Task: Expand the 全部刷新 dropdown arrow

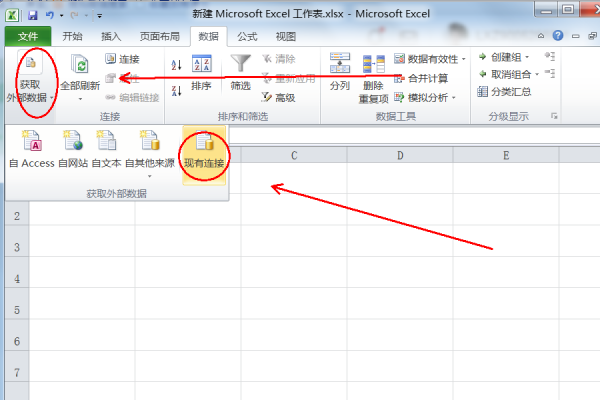Action: [x=80, y=99]
